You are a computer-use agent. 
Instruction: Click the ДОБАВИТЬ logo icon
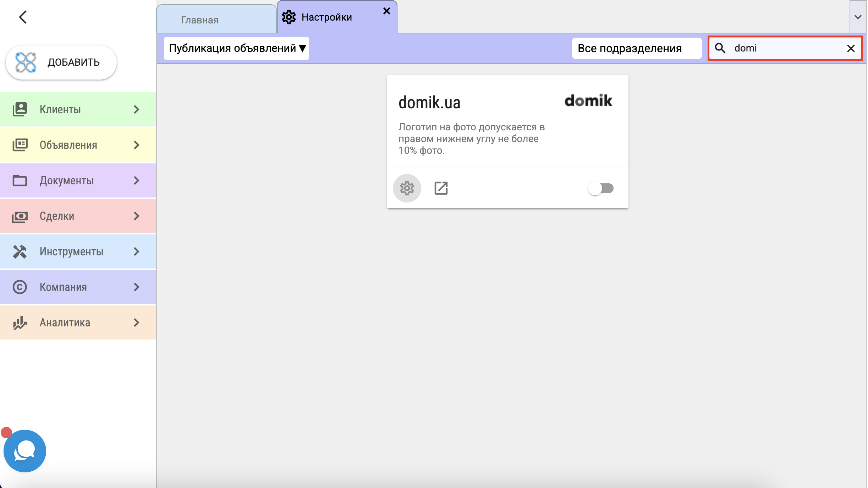(26, 62)
